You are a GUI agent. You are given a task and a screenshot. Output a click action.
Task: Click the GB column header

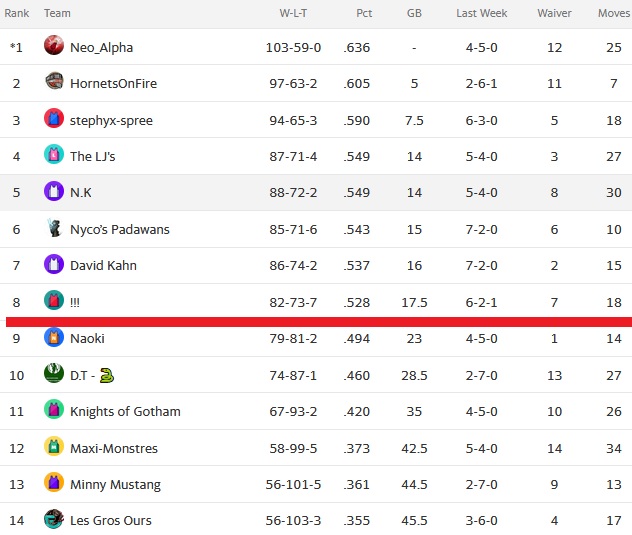(414, 13)
